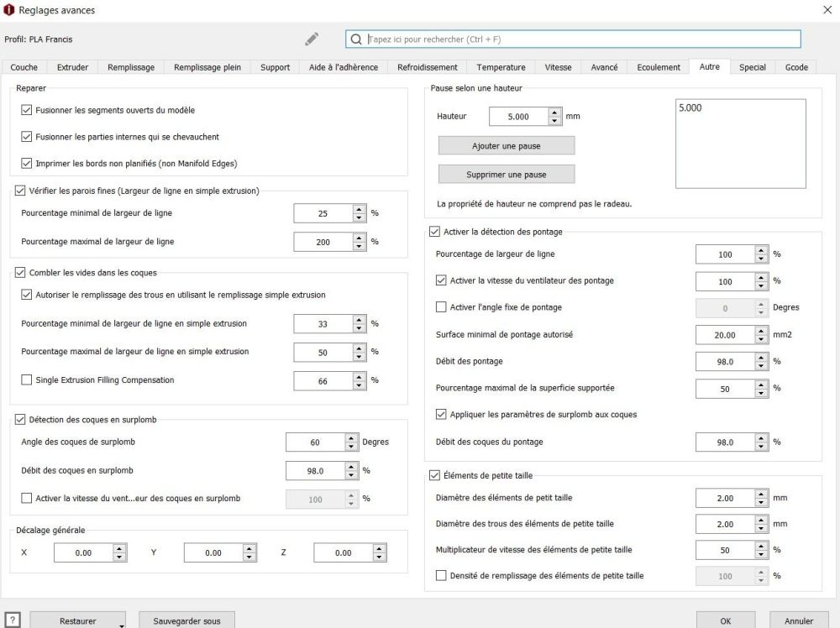Increase Angle des coques de surplomb
The image size is (840, 628).
(351, 438)
